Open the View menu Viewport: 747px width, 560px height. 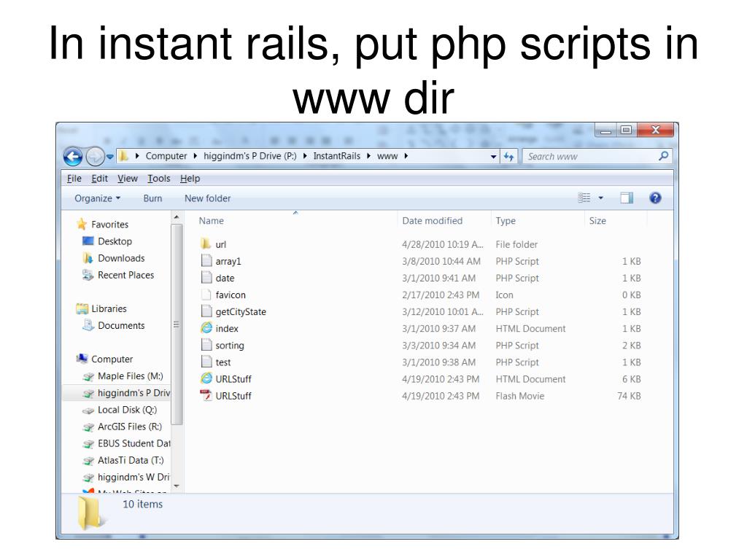(x=127, y=178)
